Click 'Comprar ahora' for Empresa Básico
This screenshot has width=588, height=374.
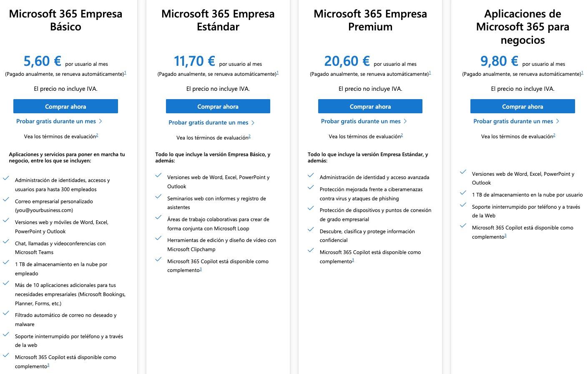point(65,106)
